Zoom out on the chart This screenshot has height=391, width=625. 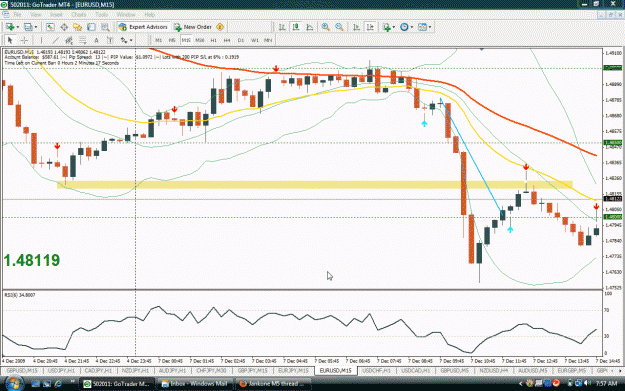[x=339, y=27]
